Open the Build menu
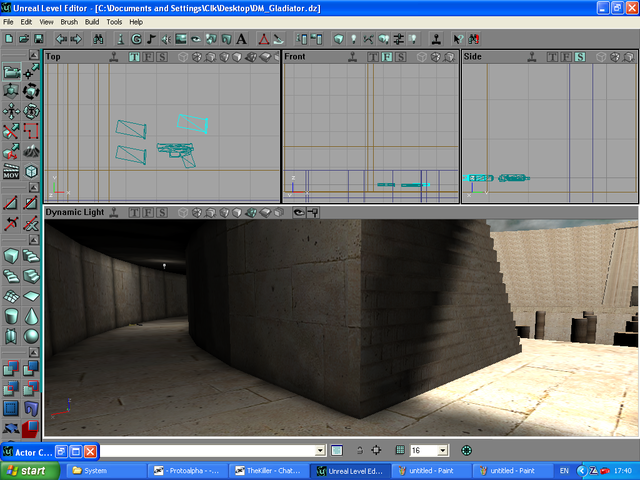This screenshot has width=640, height=480. coord(92,21)
